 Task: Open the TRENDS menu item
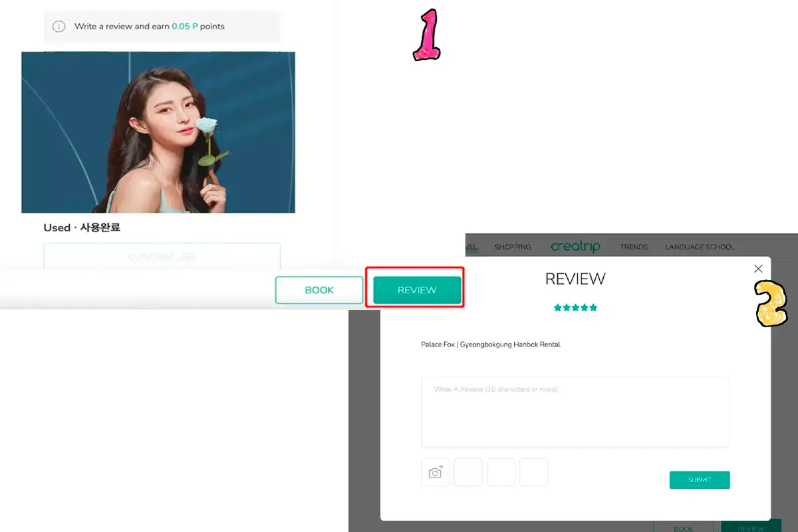point(634,247)
